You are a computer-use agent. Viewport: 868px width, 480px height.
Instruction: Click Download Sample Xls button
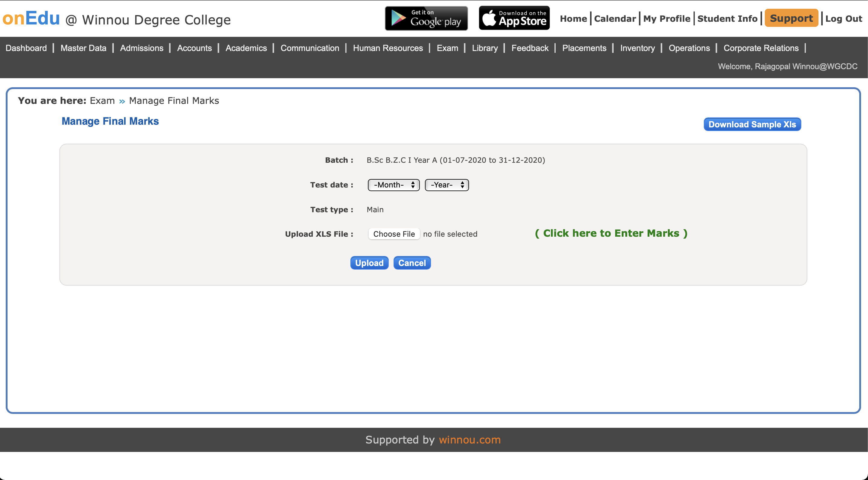pos(752,124)
